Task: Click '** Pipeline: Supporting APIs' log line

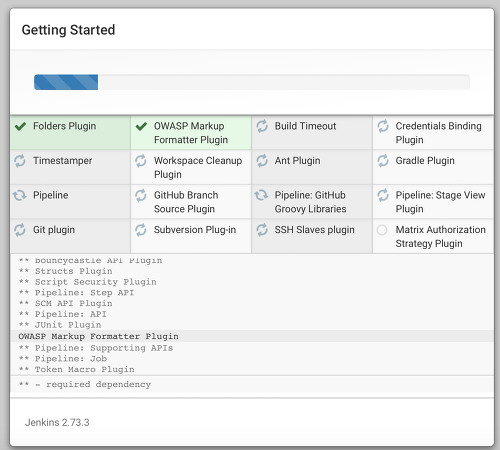Action: [x=96, y=348]
